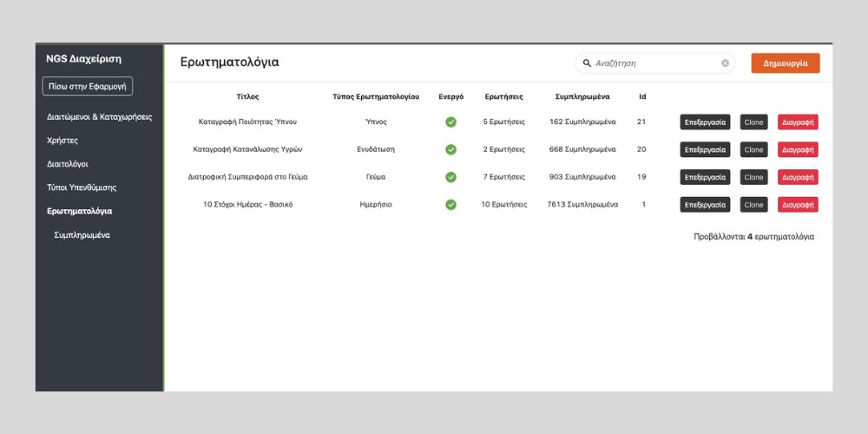Open Διαιτώμενοι & Καταχωρήσεις sidebar item

click(99, 116)
